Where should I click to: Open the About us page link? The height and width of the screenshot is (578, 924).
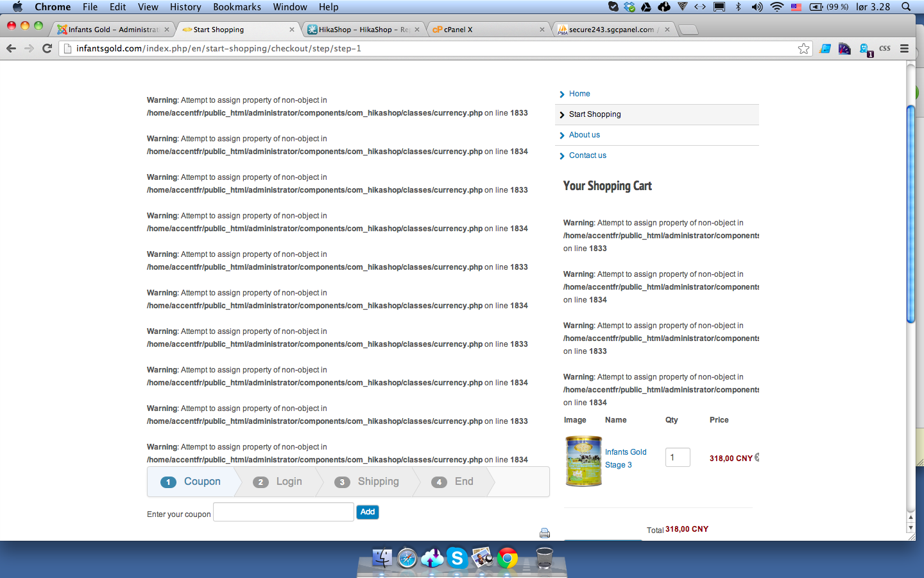585,135
